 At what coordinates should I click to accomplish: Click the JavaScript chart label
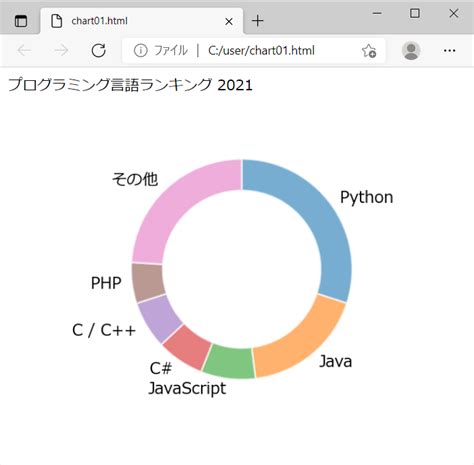187,389
